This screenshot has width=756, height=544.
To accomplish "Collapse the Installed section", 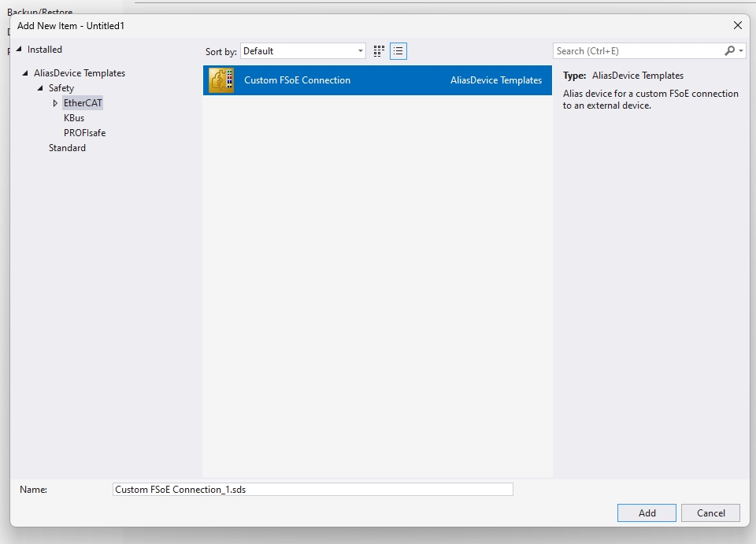I will click(20, 50).
